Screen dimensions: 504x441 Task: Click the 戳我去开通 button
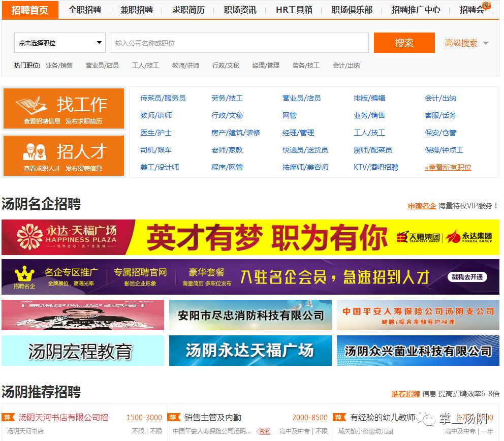467,277
